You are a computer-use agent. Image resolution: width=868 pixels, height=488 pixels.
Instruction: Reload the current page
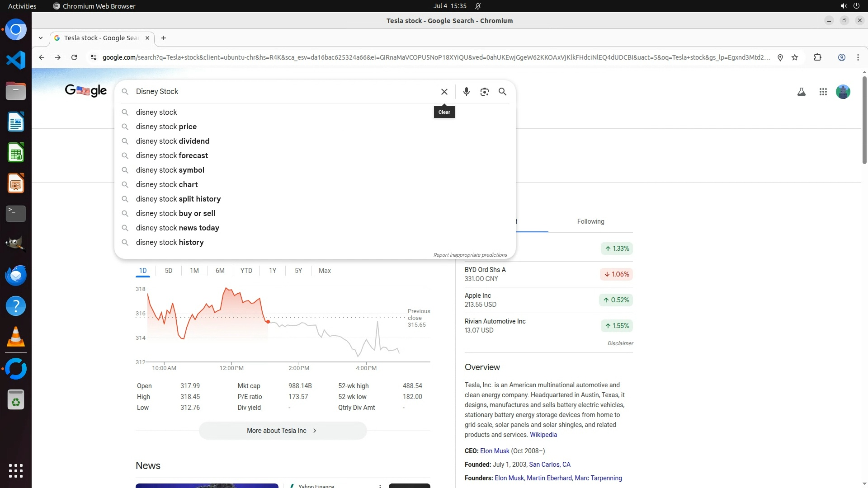[74, 57]
